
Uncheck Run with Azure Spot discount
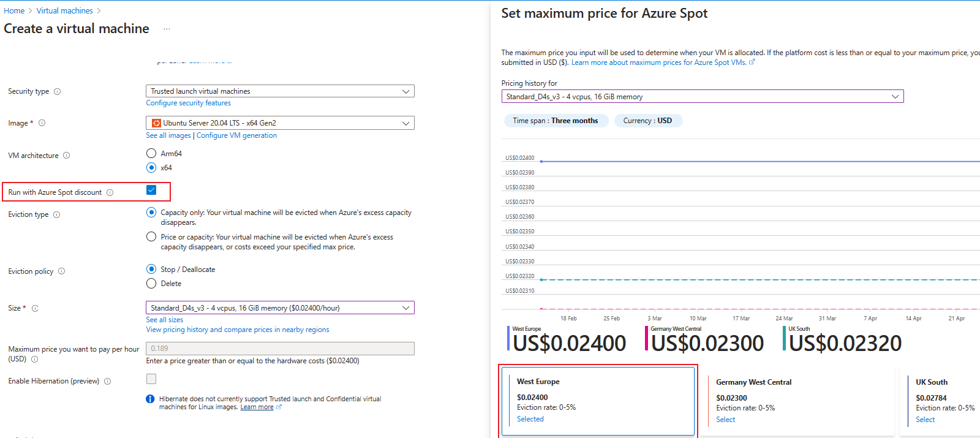151,191
